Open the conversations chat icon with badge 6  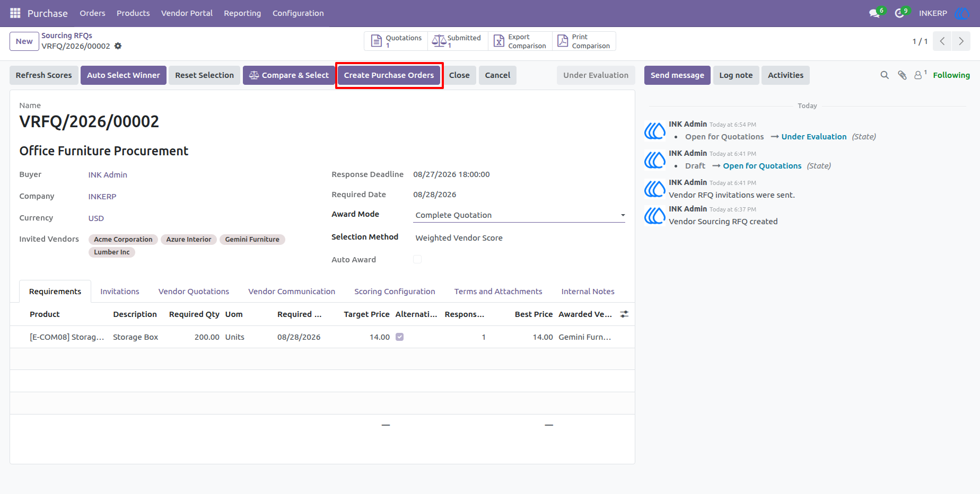coord(876,13)
